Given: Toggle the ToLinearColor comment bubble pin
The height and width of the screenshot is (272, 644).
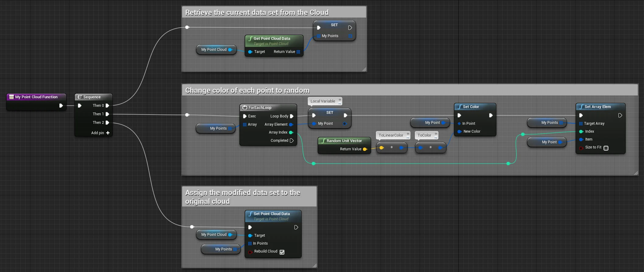Looking at the screenshot, I should (408, 134).
